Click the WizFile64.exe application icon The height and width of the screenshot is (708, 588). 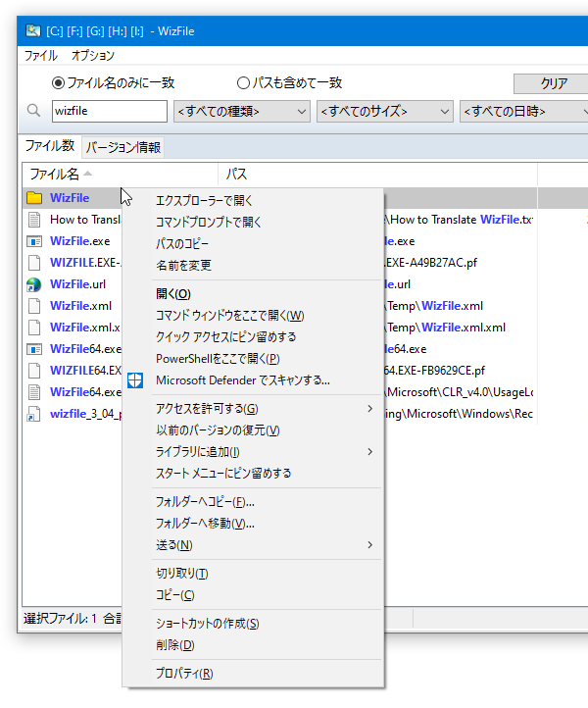[x=34, y=349]
